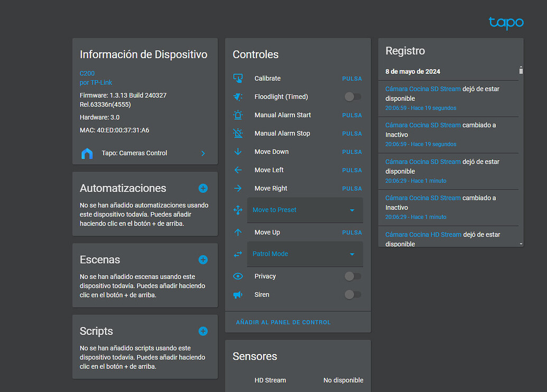The height and width of the screenshot is (392, 547).
Task: Click the Siren label
Action: pyautogui.click(x=262, y=295)
